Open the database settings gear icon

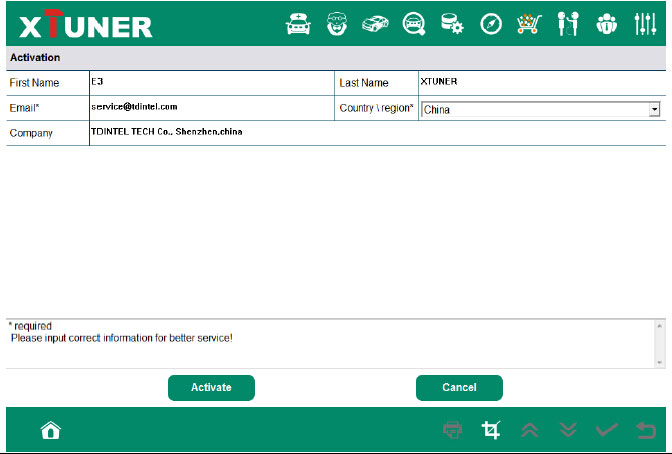(x=452, y=24)
